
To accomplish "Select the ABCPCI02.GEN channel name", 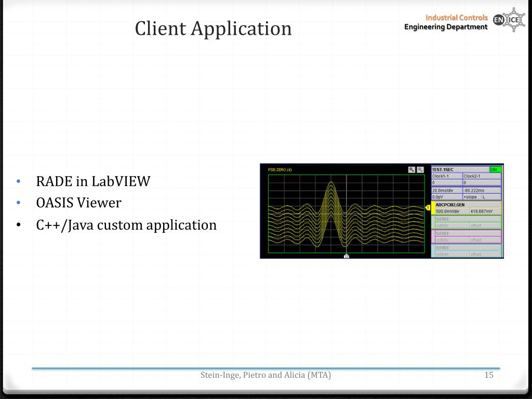I will click(468, 205).
